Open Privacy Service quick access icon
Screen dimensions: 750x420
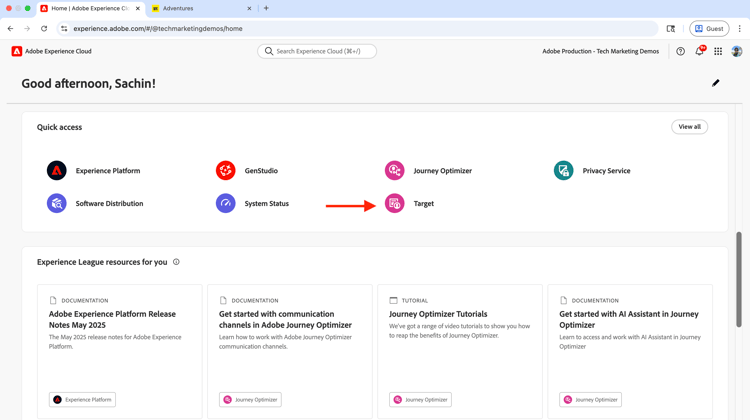pyautogui.click(x=563, y=170)
